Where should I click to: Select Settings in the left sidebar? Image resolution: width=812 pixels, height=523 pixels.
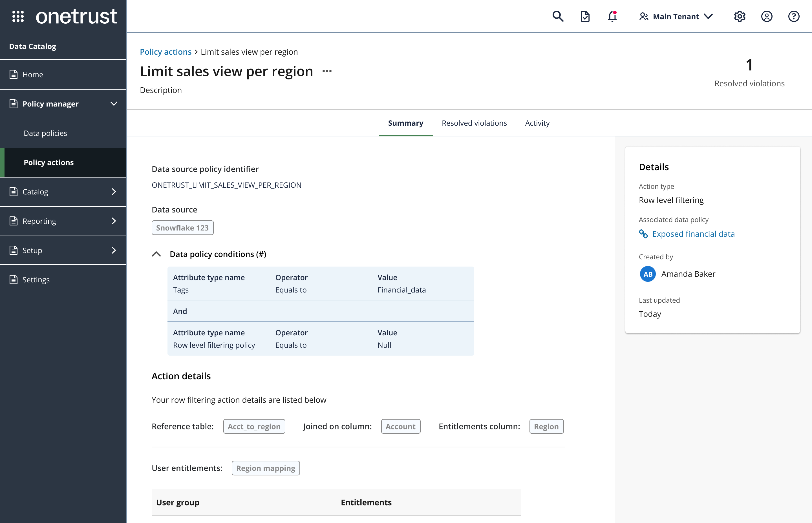click(x=36, y=280)
